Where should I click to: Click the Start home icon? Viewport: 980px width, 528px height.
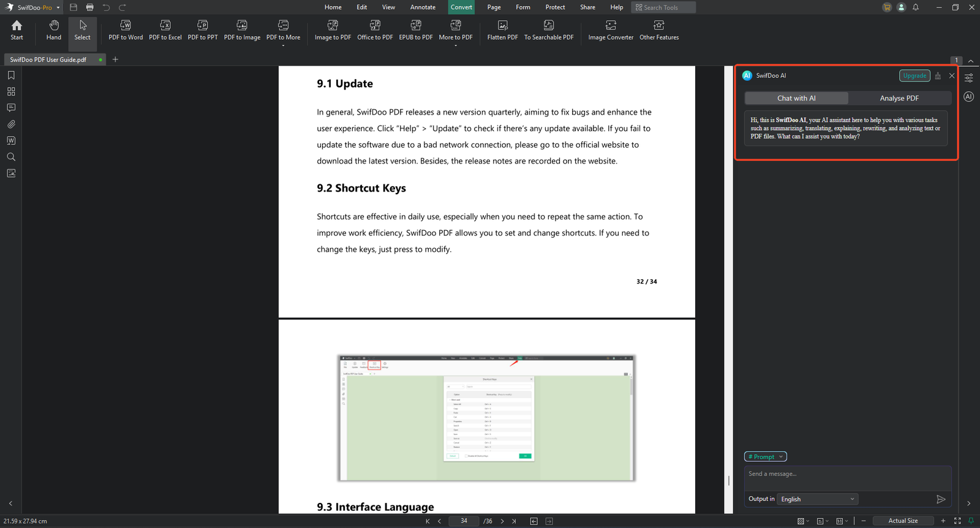coord(17,30)
